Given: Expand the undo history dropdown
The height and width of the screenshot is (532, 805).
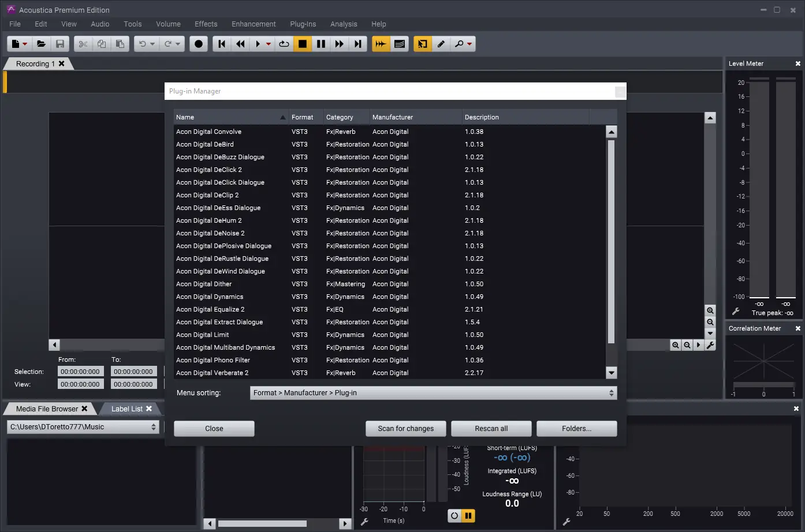Looking at the screenshot, I should click(x=152, y=44).
